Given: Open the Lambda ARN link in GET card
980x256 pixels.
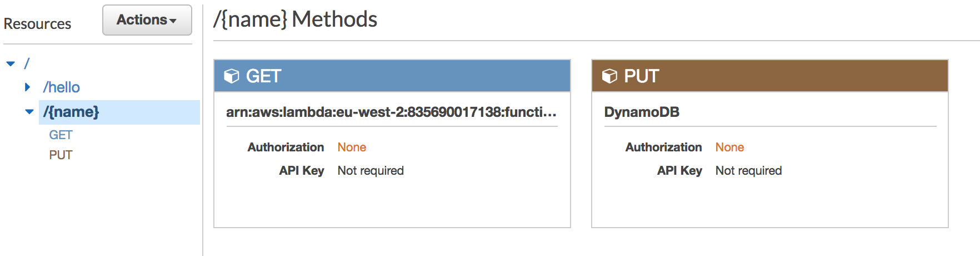Looking at the screenshot, I should [x=391, y=112].
